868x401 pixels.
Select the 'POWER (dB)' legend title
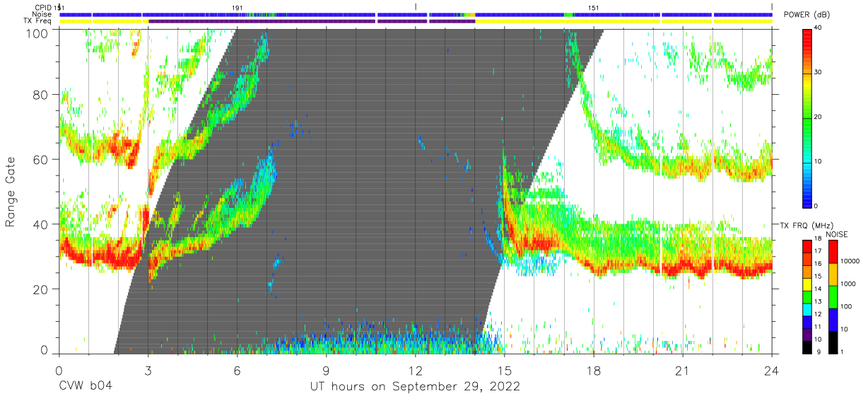(806, 15)
